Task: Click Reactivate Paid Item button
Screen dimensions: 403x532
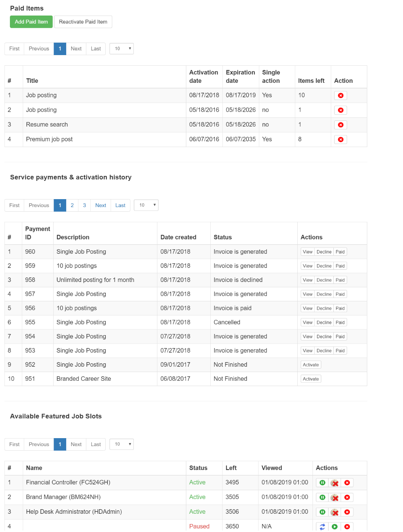Action: point(83,22)
